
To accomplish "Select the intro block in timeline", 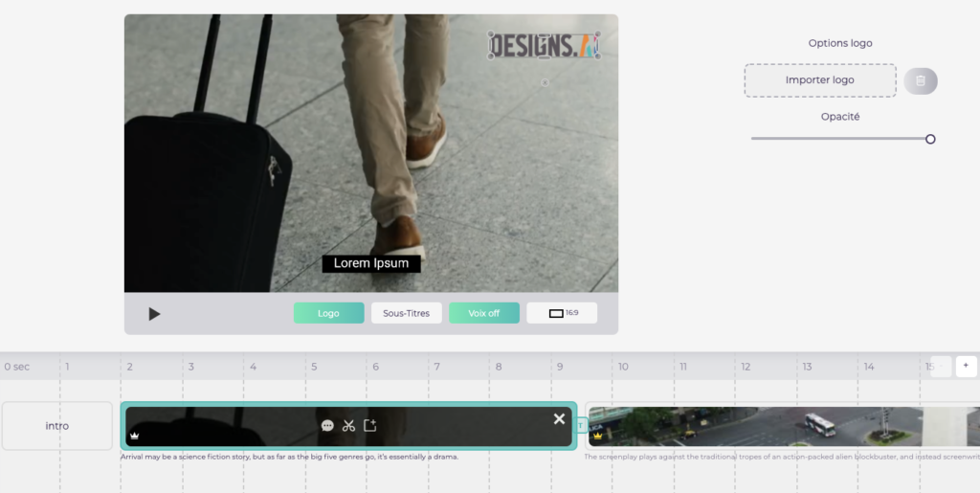I will (57, 426).
